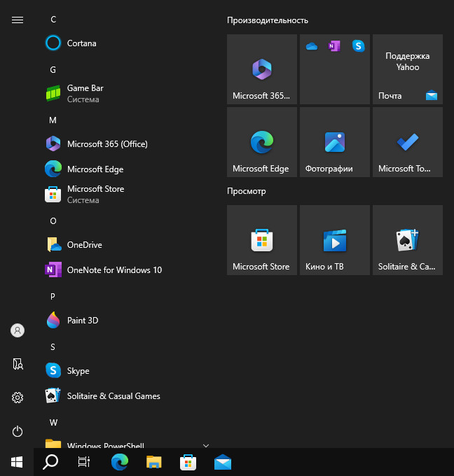Click the OneDrive icon in folder tile
454x476 pixels.
[312, 46]
